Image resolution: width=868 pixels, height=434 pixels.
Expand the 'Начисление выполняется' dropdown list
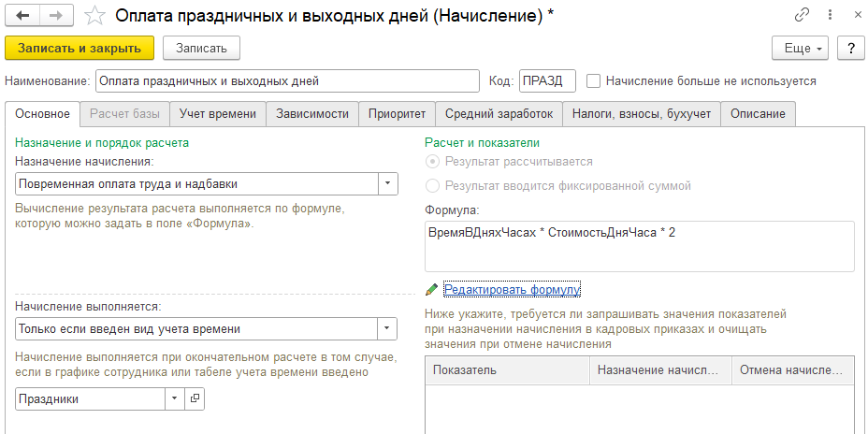tap(387, 328)
